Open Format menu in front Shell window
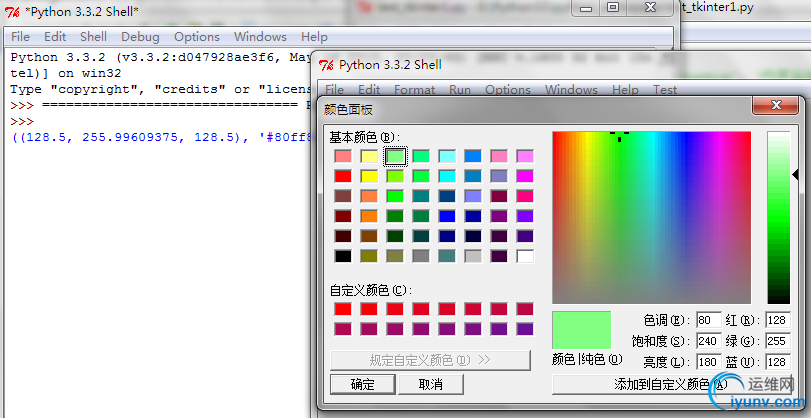The image size is (811, 418). click(414, 89)
